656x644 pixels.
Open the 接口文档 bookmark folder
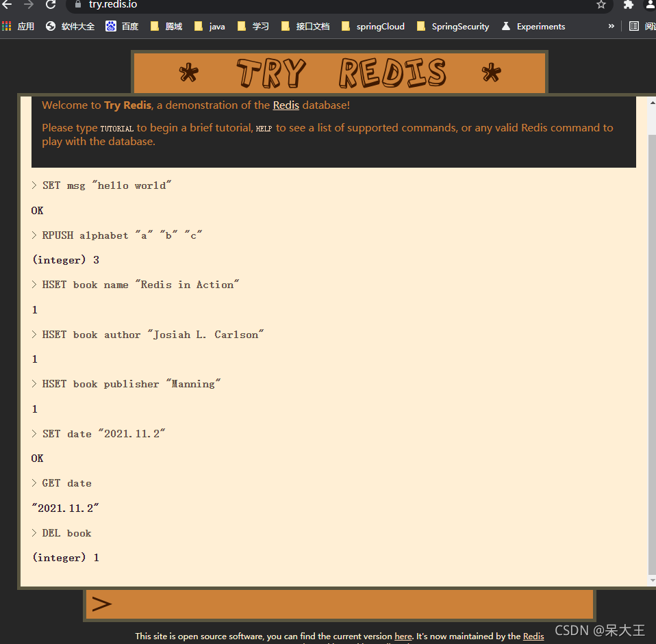click(305, 26)
